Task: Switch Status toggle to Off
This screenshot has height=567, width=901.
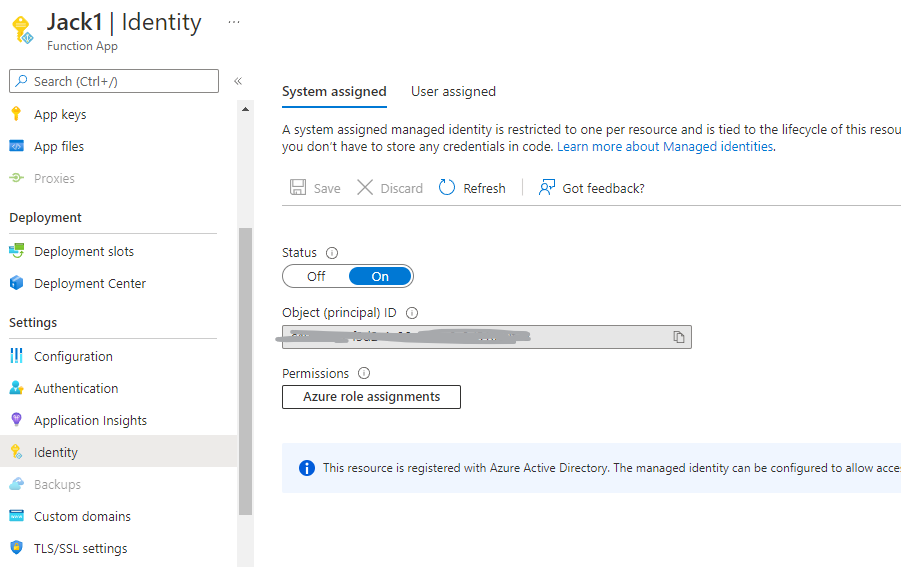Action: tap(316, 276)
